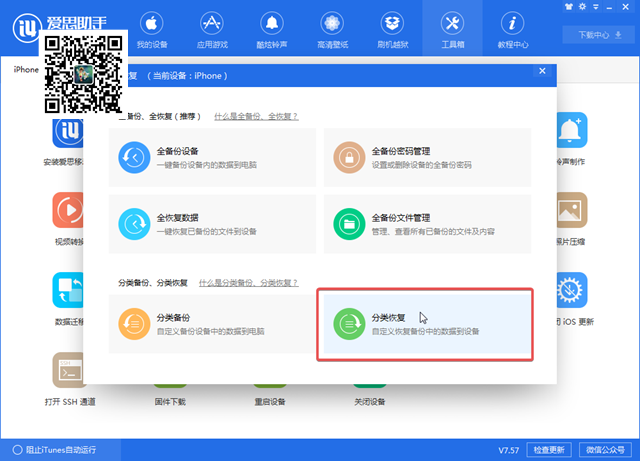
Task: Click 微信公众号 button
Action: click(x=605, y=450)
